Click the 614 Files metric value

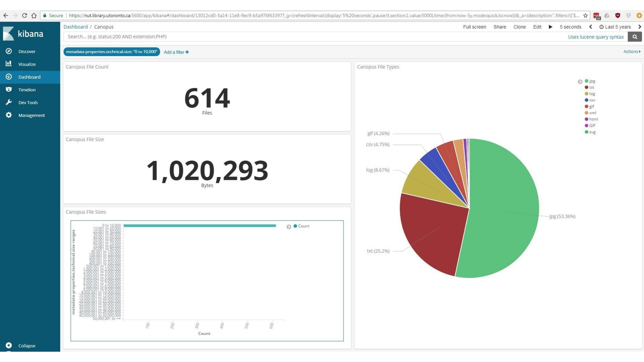coord(207,98)
